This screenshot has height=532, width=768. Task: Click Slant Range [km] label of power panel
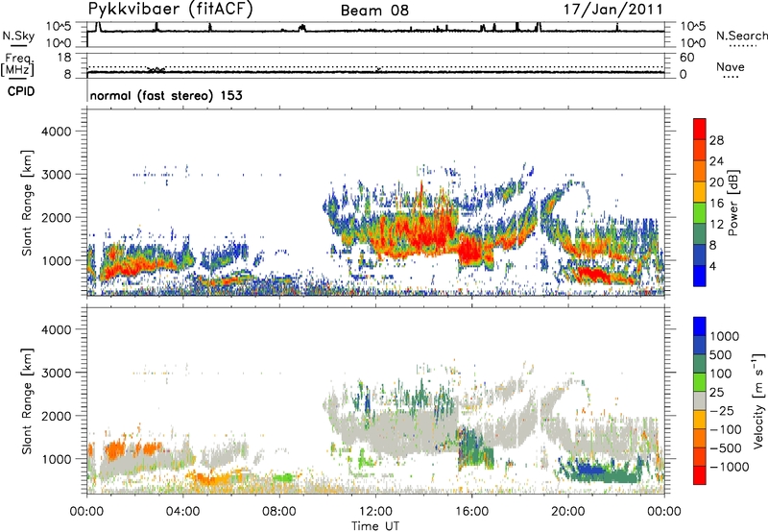tap(28, 203)
